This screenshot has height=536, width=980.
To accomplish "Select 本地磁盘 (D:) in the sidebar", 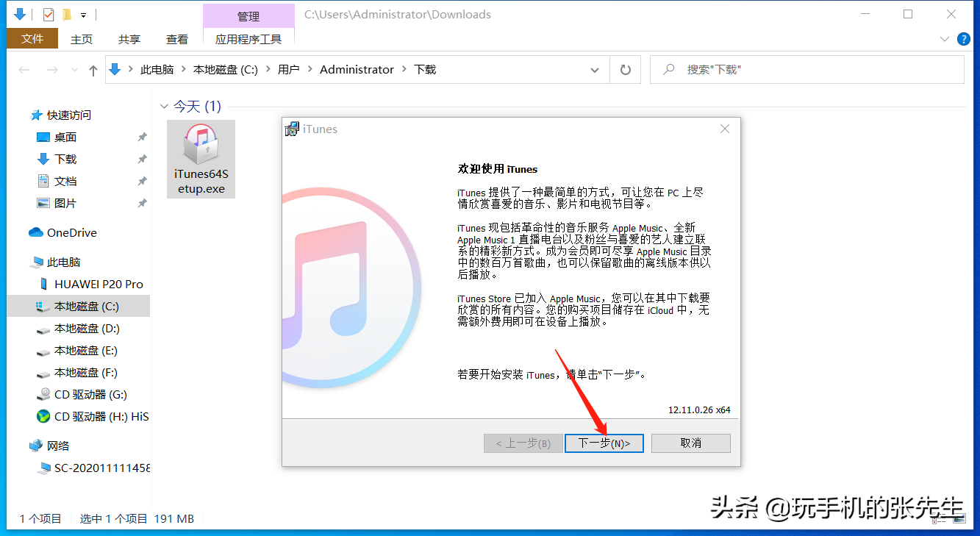I will [x=87, y=329].
